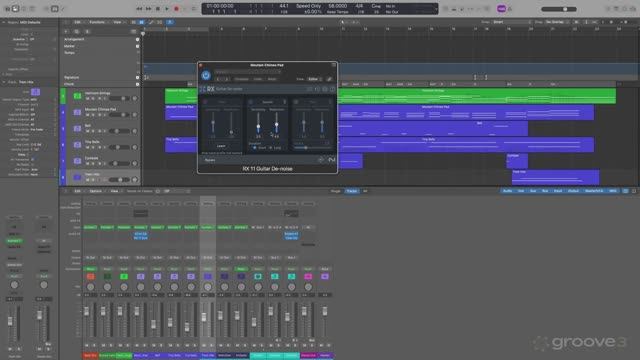The width and height of the screenshot is (640, 360).
Task: Open the rightmost browser icon in the control bar
Action: [x=633, y=9]
